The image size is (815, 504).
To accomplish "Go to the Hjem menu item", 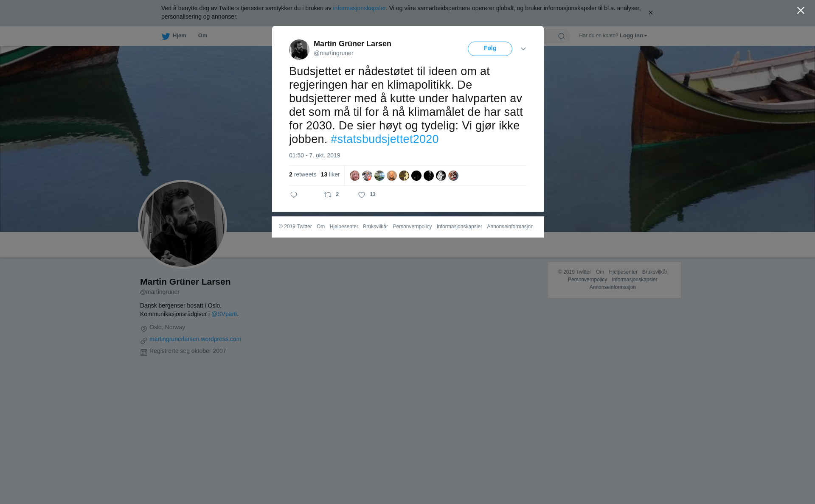I will pos(180,36).
